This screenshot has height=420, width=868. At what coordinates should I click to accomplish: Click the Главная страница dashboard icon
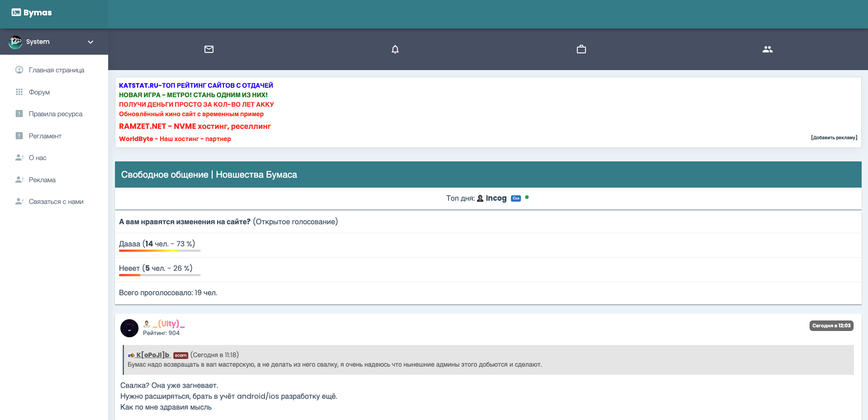point(19,70)
